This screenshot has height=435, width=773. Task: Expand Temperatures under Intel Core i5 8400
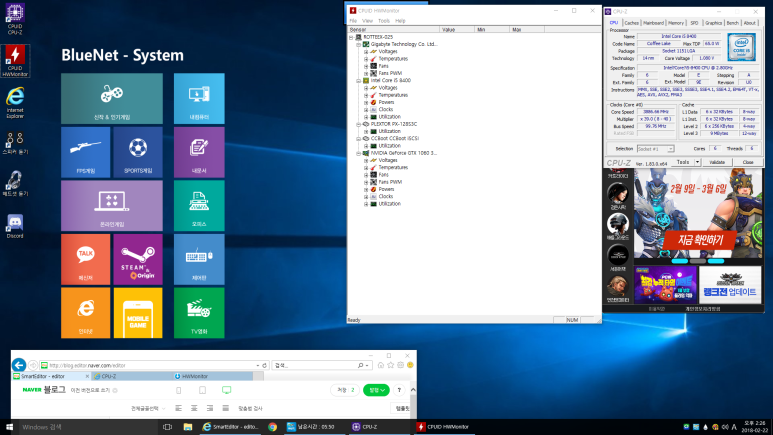366,95
